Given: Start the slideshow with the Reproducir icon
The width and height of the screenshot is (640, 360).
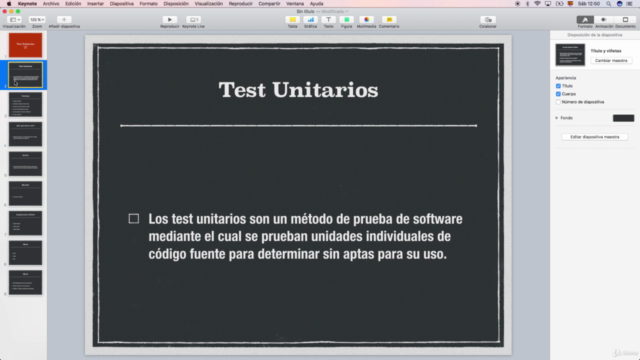Looking at the screenshot, I should 169,20.
